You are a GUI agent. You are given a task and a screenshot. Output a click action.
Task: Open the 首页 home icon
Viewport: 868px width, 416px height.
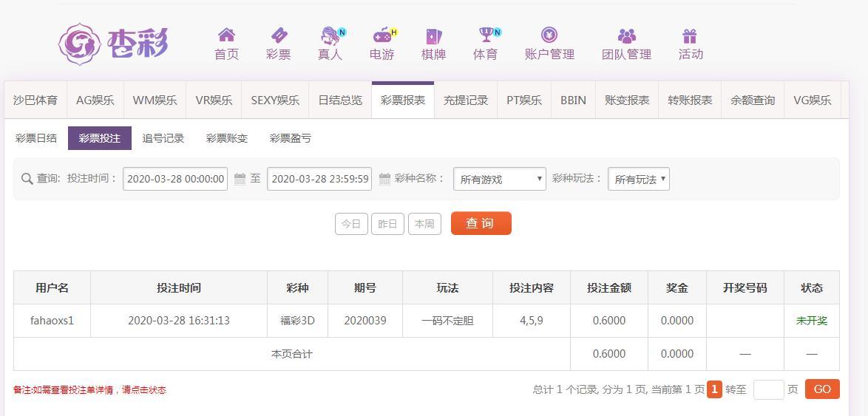point(226,35)
